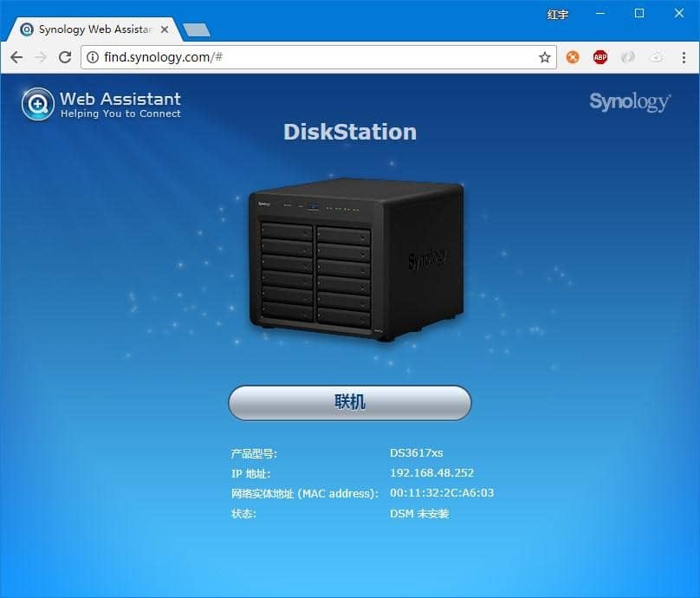
Task: Open Chrome's three-dot menu
Action: click(682, 57)
